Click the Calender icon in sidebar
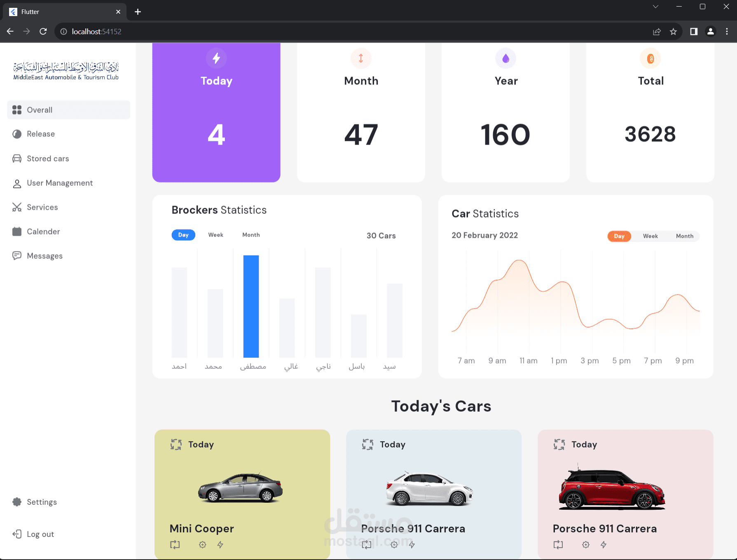 point(17,232)
